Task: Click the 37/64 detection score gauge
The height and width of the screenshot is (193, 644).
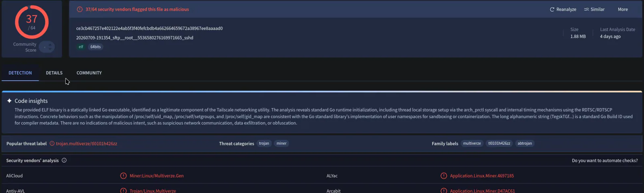Action: (x=32, y=22)
